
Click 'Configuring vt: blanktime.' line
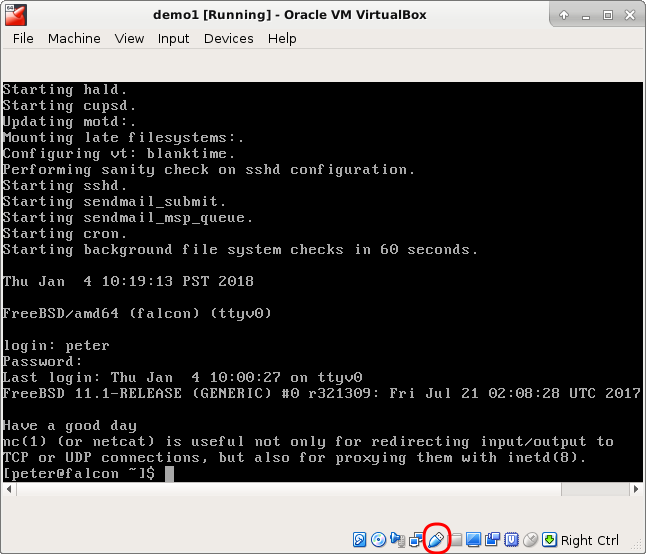tap(119, 154)
